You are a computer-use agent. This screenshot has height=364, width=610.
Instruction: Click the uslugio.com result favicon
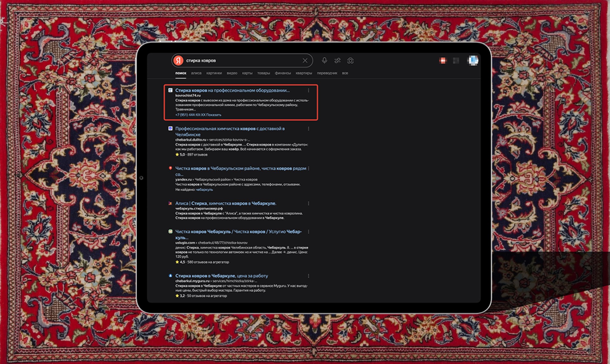tap(170, 232)
